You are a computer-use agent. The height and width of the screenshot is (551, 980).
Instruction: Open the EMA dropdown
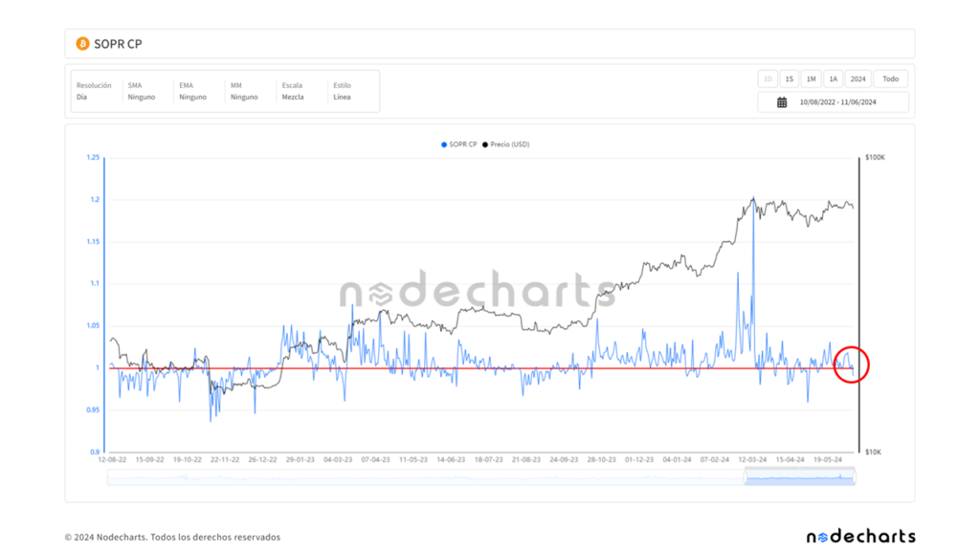pyautogui.click(x=195, y=92)
